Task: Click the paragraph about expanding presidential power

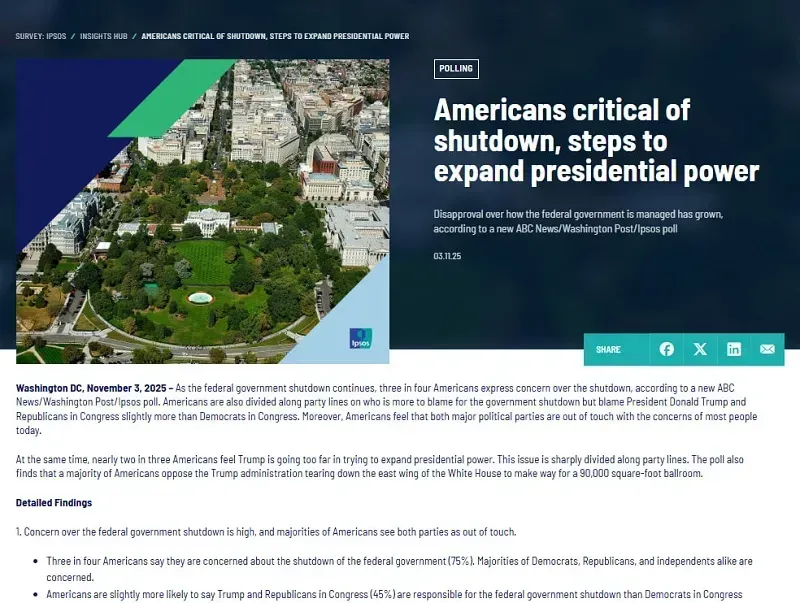Action: click(x=380, y=466)
